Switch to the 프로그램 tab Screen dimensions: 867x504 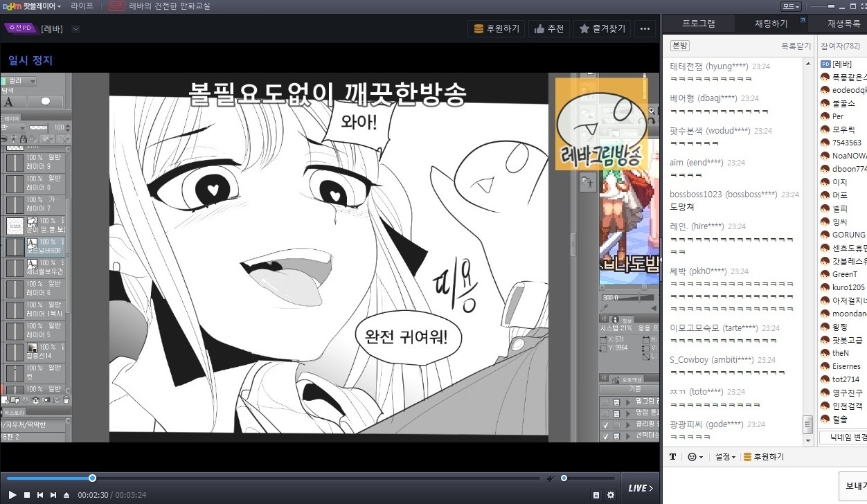coord(698,24)
